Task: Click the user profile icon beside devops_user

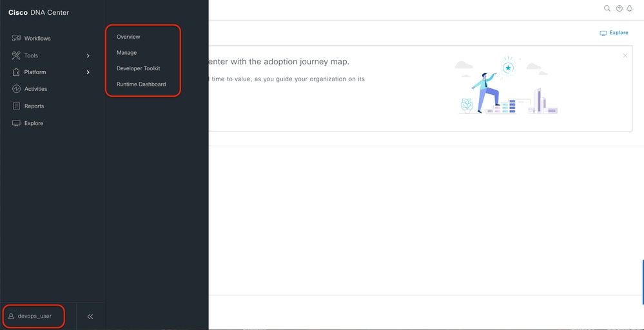Action: [x=11, y=316]
